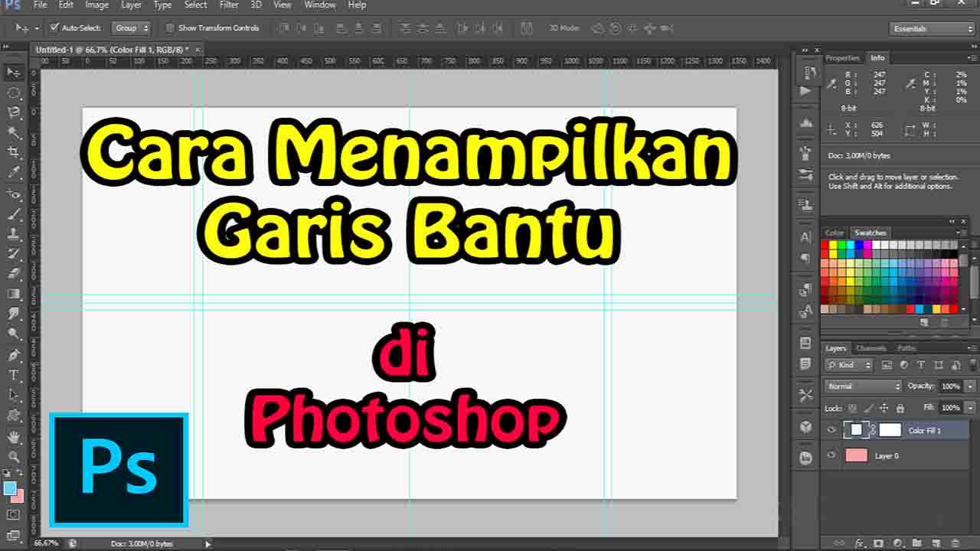
Task: Hide the Color Fill 1 layer
Action: [831, 430]
